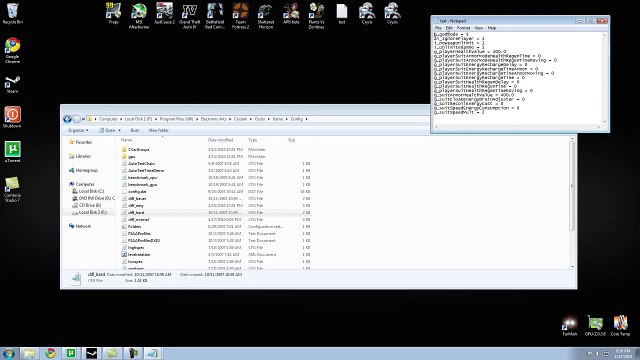The height and width of the screenshot is (360, 640).
Task: Go to Game in the address breadcrumb
Action: tap(278, 119)
